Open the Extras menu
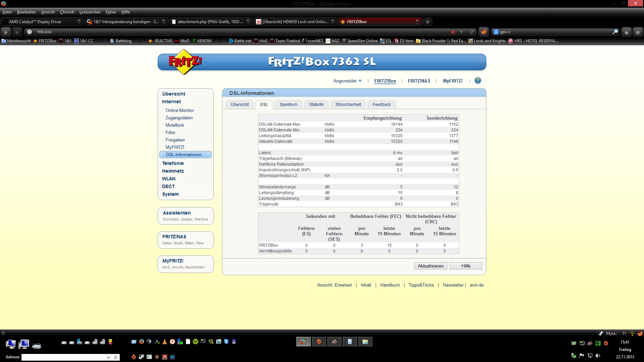The image size is (644, 362). click(x=111, y=12)
